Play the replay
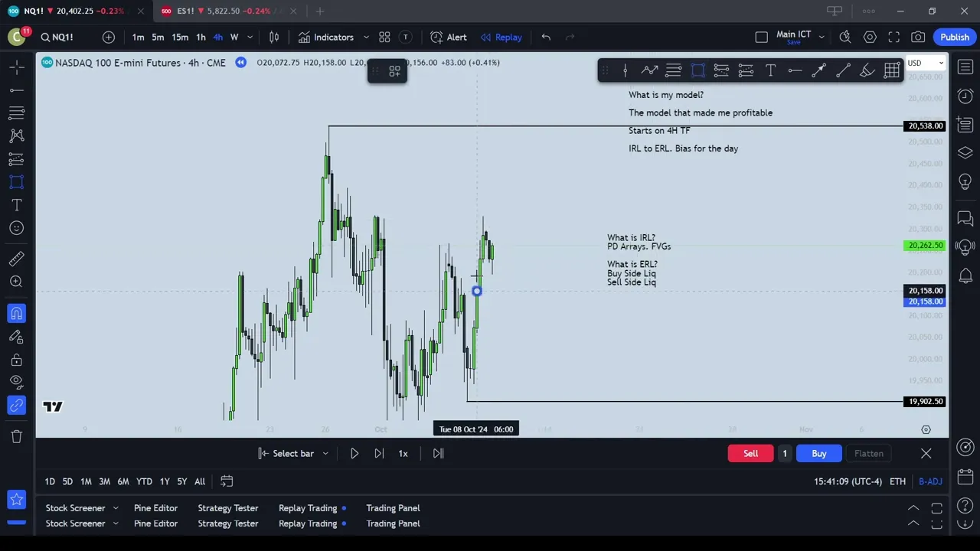 (354, 453)
